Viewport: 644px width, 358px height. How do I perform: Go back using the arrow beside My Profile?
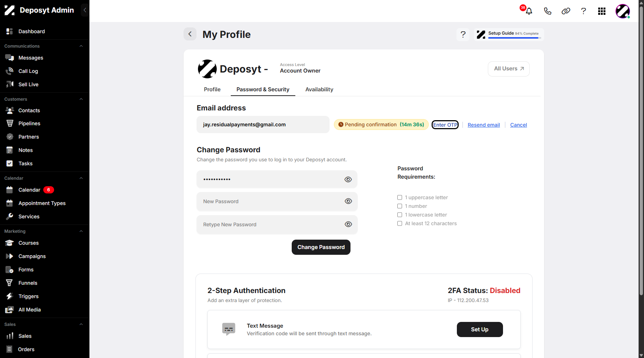coord(190,34)
